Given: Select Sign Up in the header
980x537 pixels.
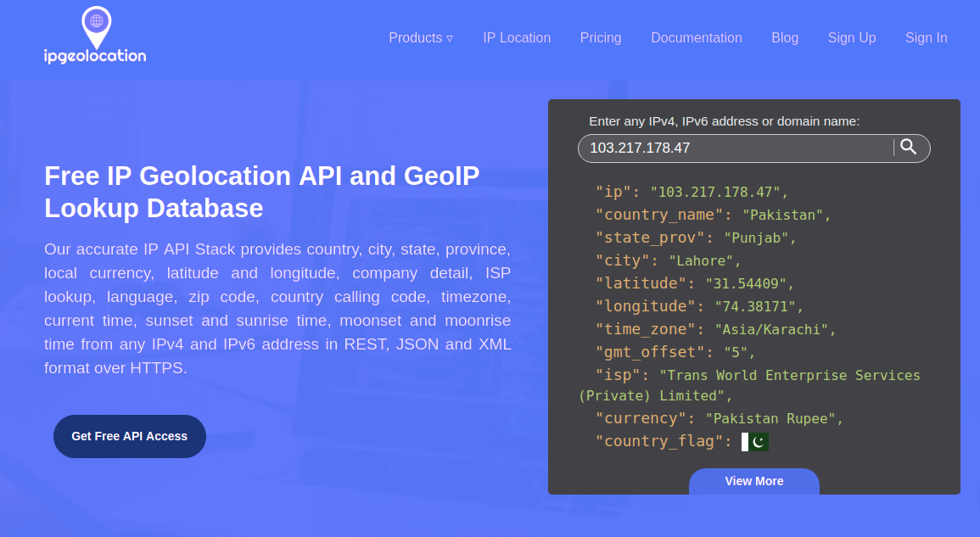Looking at the screenshot, I should [x=851, y=38].
